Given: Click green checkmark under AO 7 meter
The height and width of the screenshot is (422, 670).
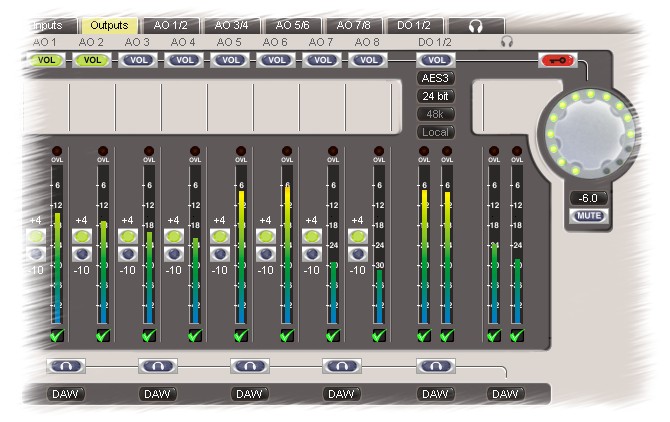Looking at the screenshot, I should click(333, 335).
